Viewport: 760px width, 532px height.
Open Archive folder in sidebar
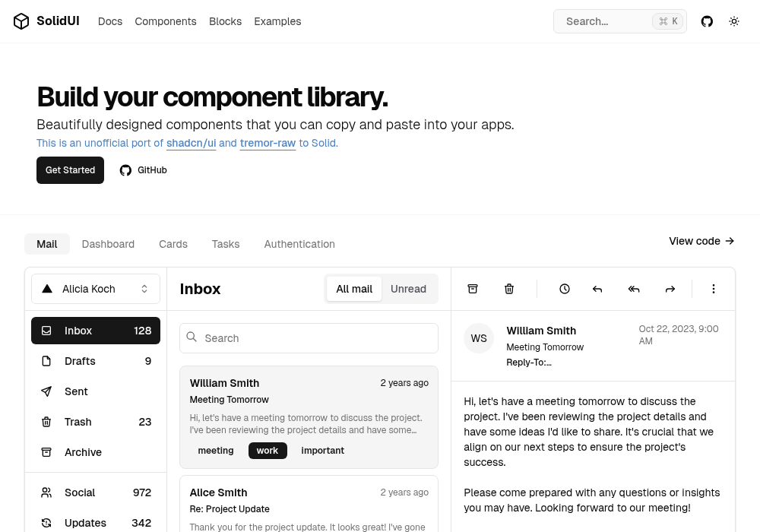point(96,452)
